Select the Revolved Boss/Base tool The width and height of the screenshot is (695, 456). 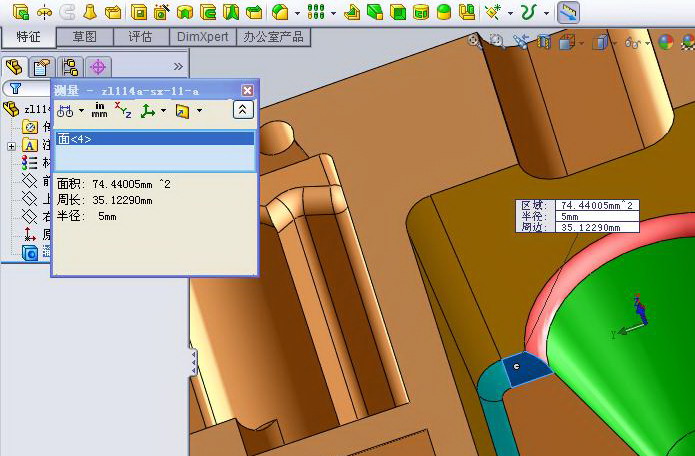point(44,12)
